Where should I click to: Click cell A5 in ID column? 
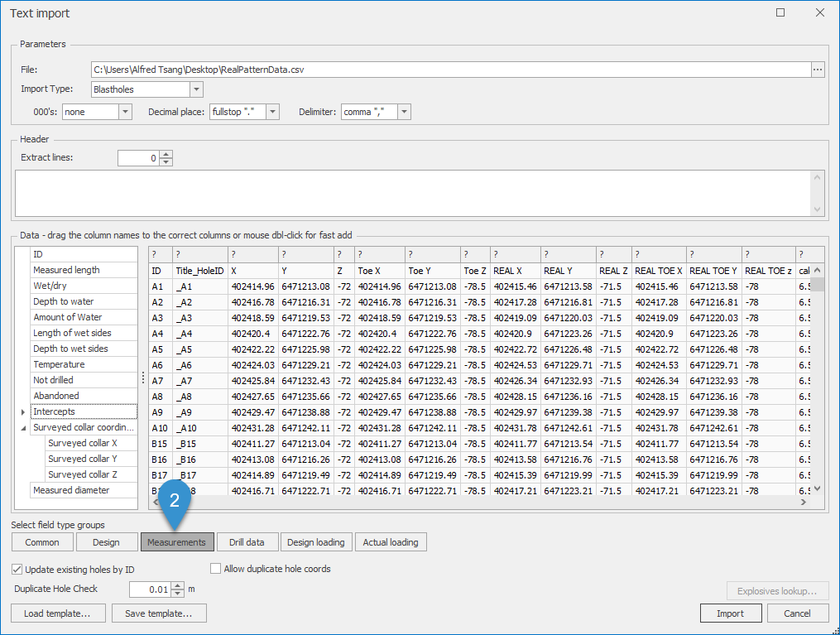pos(161,349)
